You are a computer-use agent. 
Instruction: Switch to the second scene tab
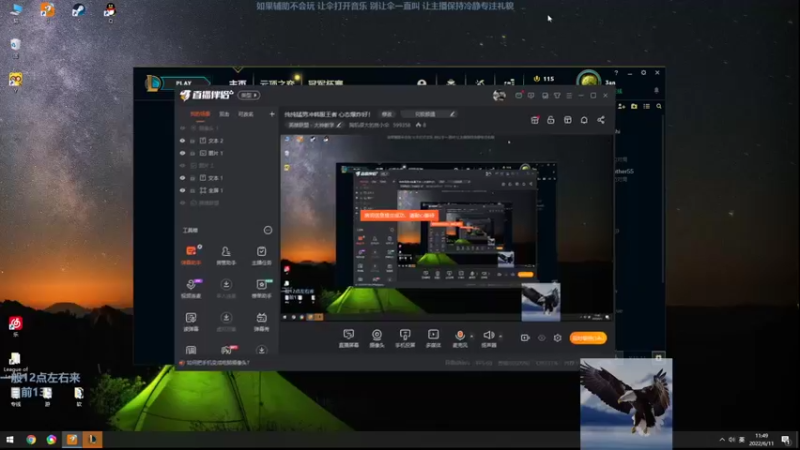tap(224, 114)
